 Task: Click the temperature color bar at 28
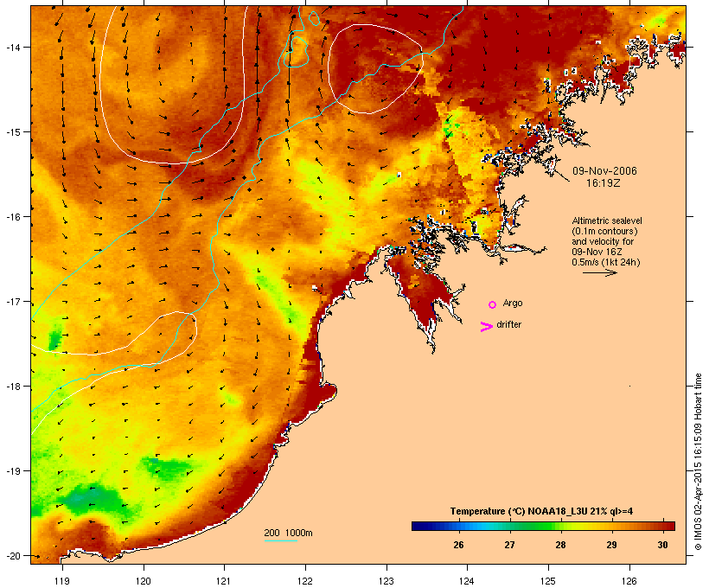coord(560,526)
